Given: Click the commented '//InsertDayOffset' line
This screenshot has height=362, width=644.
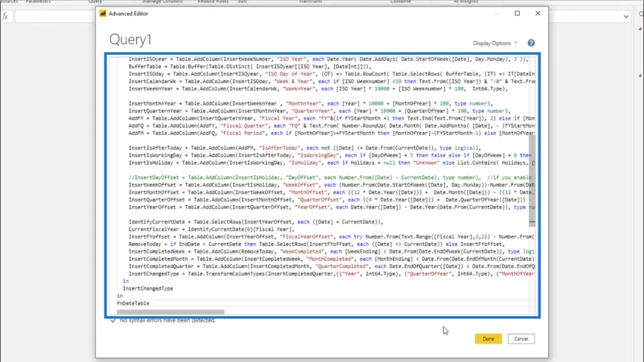Looking at the screenshot, I should click(332, 178).
